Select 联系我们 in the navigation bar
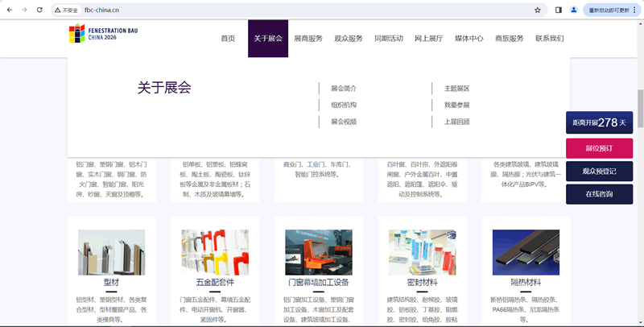 point(549,39)
